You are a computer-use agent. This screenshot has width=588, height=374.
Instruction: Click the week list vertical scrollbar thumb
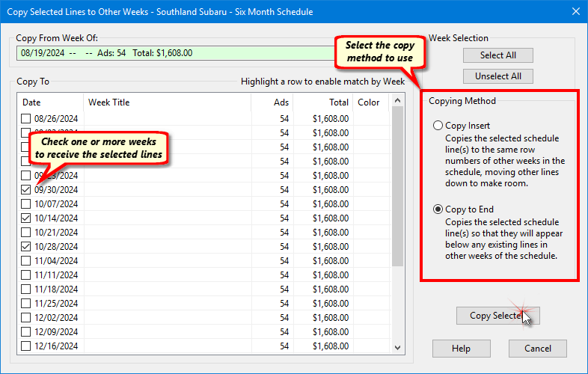pyautogui.click(x=397, y=186)
